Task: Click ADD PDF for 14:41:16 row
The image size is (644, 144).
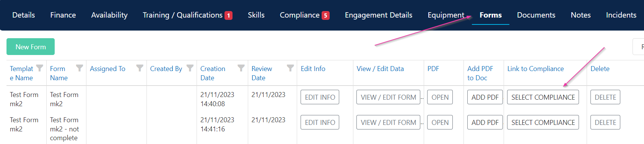Action: (x=485, y=122)
